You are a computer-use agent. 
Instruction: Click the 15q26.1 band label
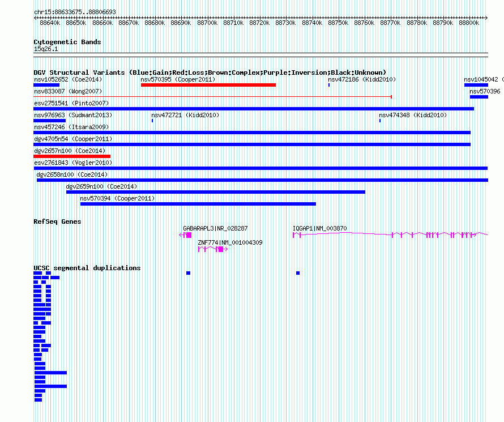pos(46,49)
